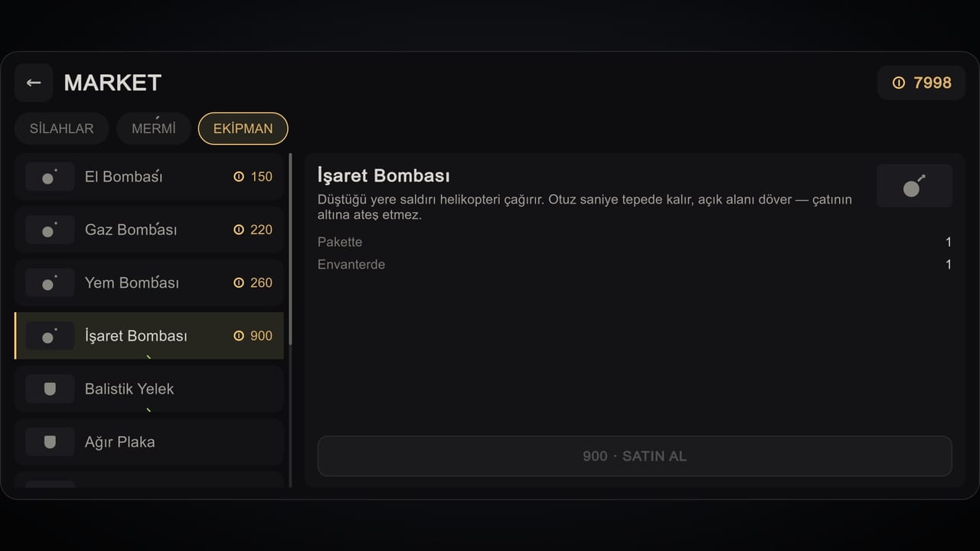
Task: Click the coin icon beside 7998
Action: coord(899,83)
